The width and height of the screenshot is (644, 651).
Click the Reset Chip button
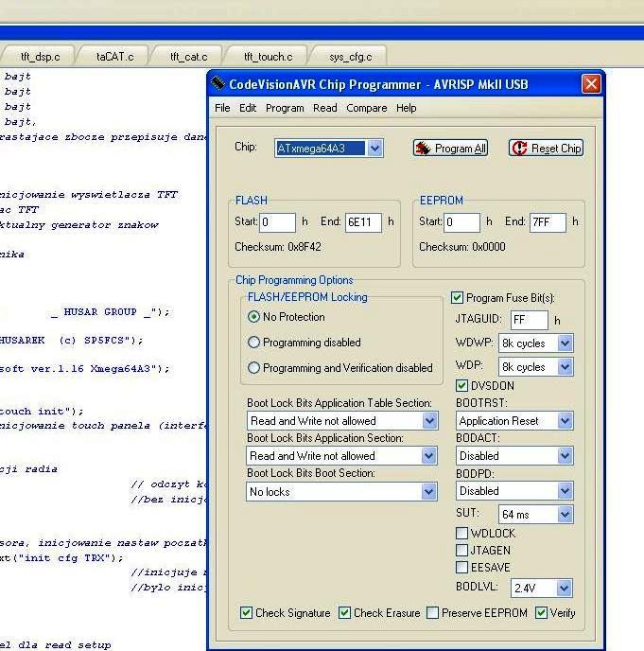[546, 149]
